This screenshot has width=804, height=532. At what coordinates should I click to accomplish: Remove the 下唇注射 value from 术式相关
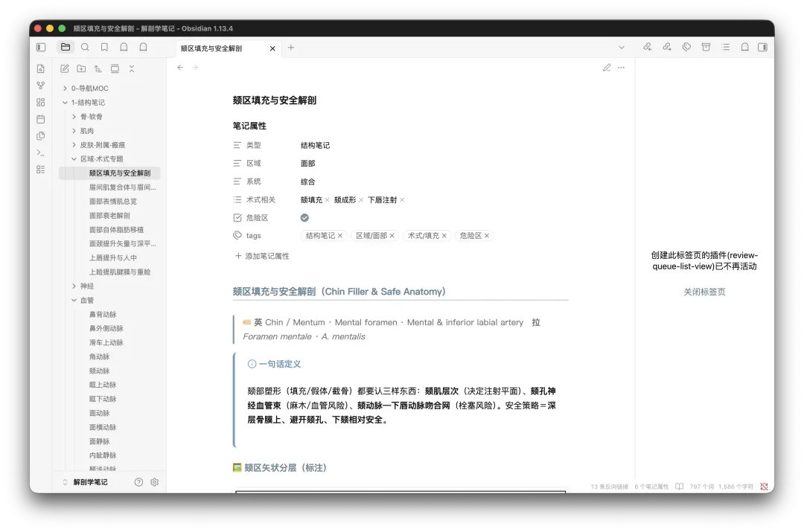402,200
